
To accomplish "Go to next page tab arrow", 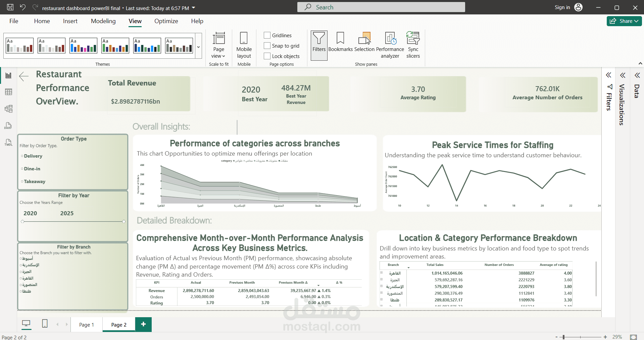I will click(67, 324).
